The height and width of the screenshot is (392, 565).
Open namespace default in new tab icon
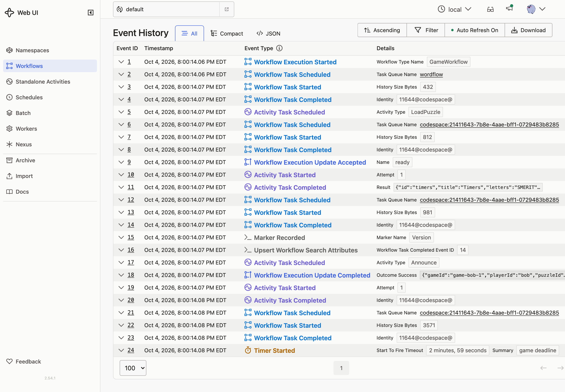click(227, 9)
